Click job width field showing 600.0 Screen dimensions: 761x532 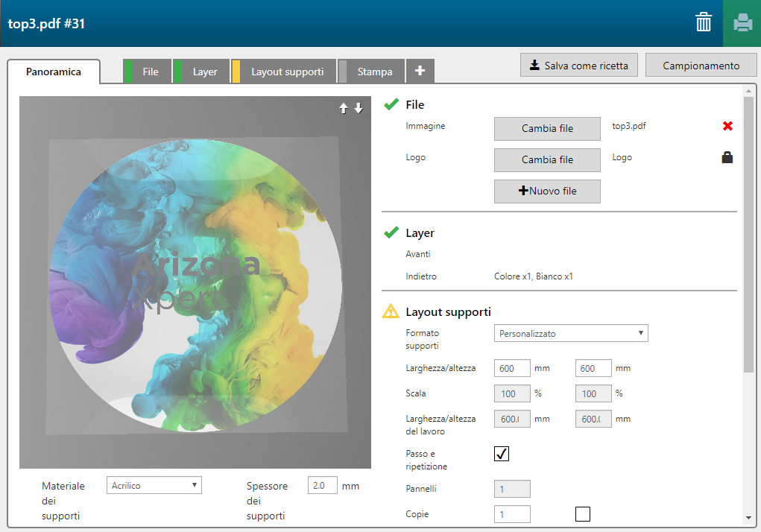(512, 419)
